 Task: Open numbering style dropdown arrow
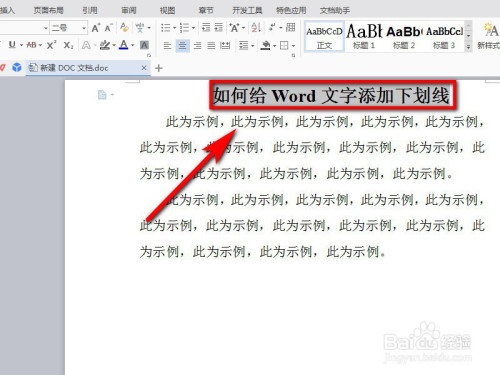point(193,28)
